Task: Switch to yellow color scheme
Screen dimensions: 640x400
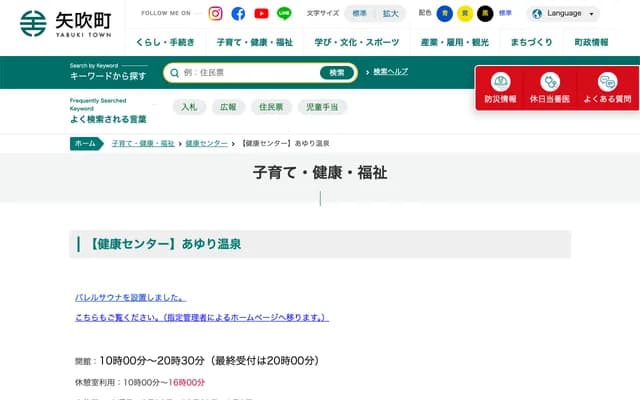Action: (x=464, y=14)
